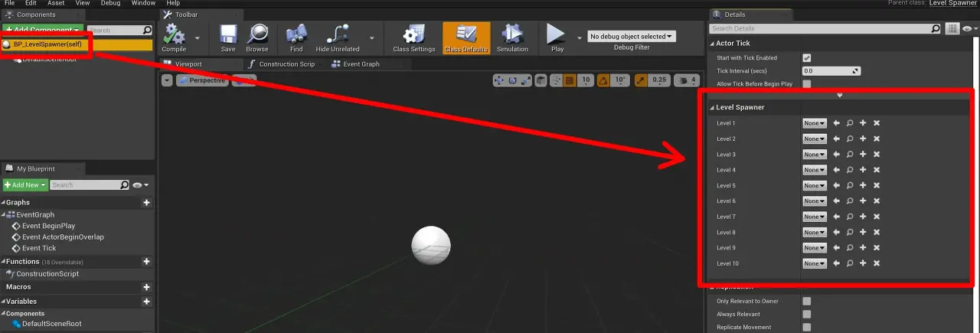Toggle rotation snapping icon

click(x=603, y=80)
